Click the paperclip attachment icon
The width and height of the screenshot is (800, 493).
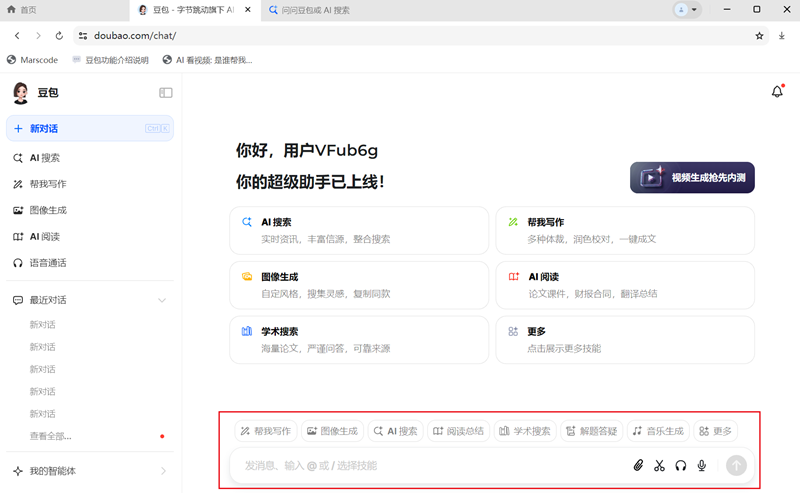(638, 465)
